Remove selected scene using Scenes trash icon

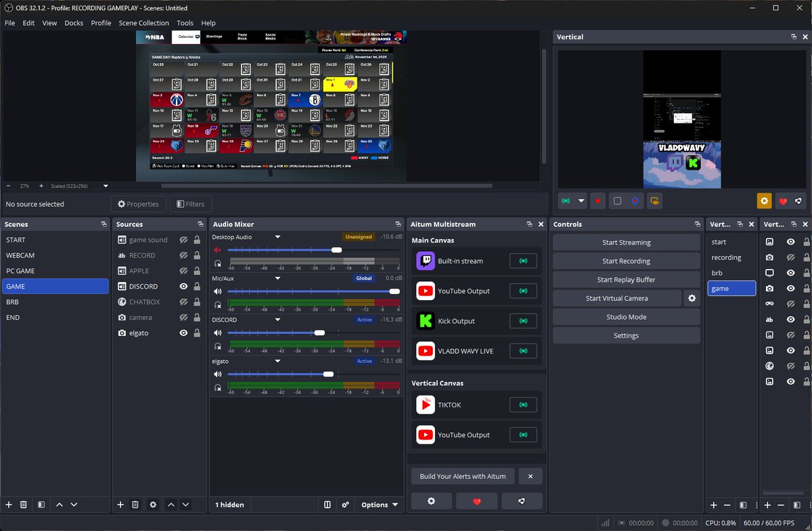pos(24,505)
